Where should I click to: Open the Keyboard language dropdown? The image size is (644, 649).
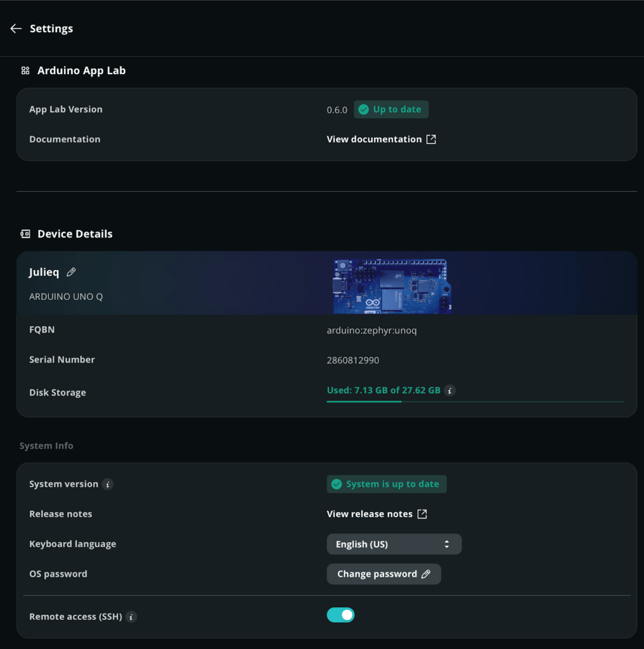pyautogui.click(x=394, y=544)
